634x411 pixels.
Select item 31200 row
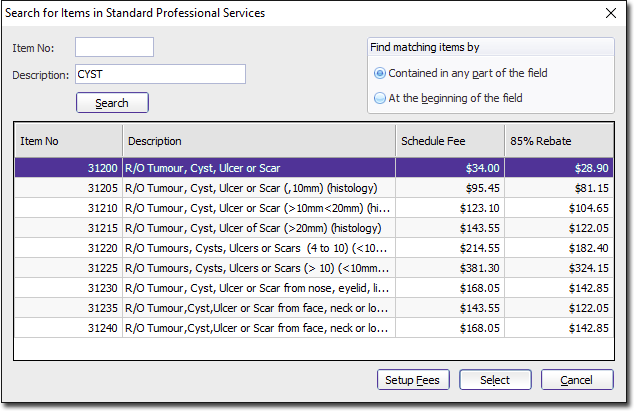tap(258, 169)
